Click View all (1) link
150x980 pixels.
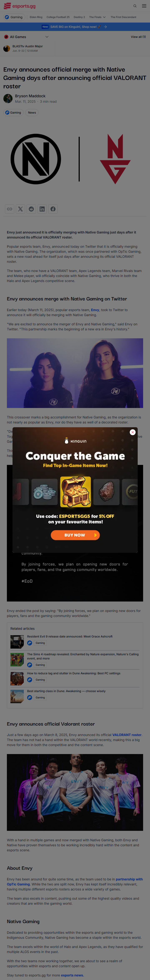point(138,37)
